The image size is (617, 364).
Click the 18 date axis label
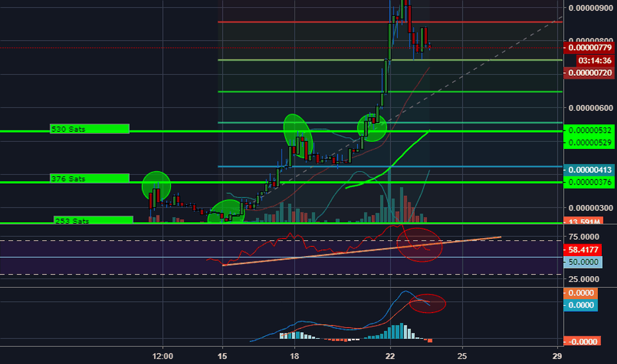[x=295, y=356]
